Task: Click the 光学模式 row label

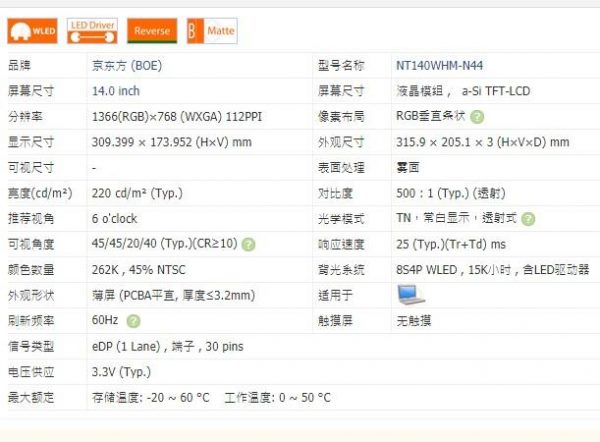Action: pos(341,219)
